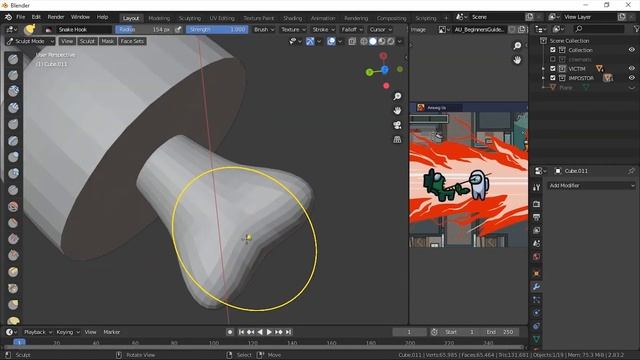Switch to the UV Editing workspace tab
The height and width of the screenshot is (360, 640).
(x=222, y=18)
